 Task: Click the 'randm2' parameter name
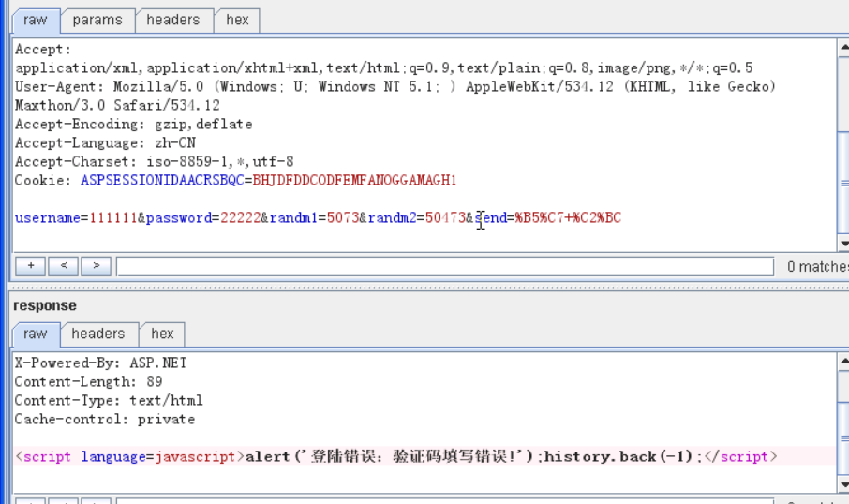[x=392, y=218]
